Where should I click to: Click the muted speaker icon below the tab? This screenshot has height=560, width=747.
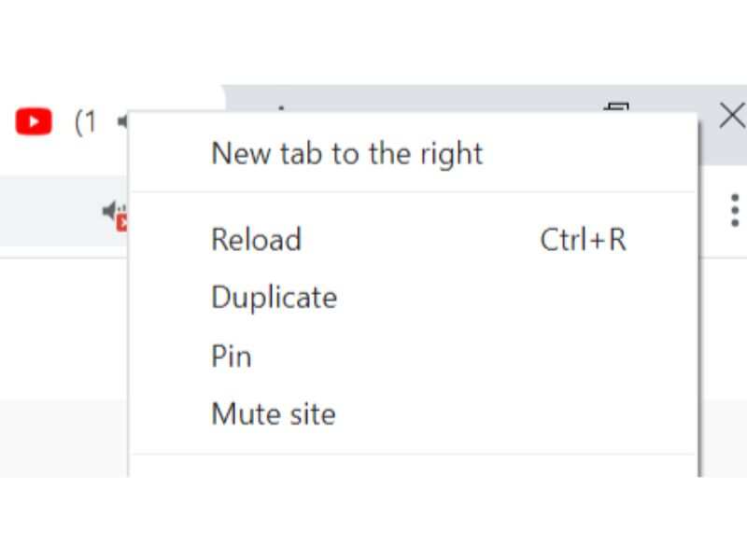pos(112,213)
